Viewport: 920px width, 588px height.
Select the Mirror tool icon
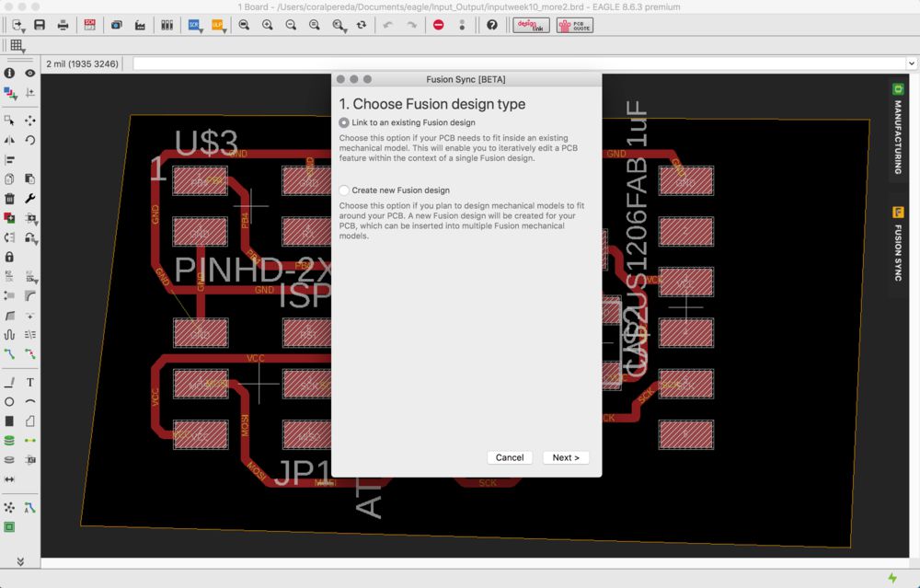click(9, 140)
